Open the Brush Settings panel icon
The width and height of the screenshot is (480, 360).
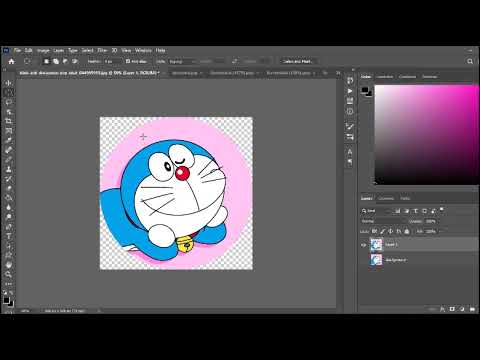pyautogui.click(x=350, y=126)
